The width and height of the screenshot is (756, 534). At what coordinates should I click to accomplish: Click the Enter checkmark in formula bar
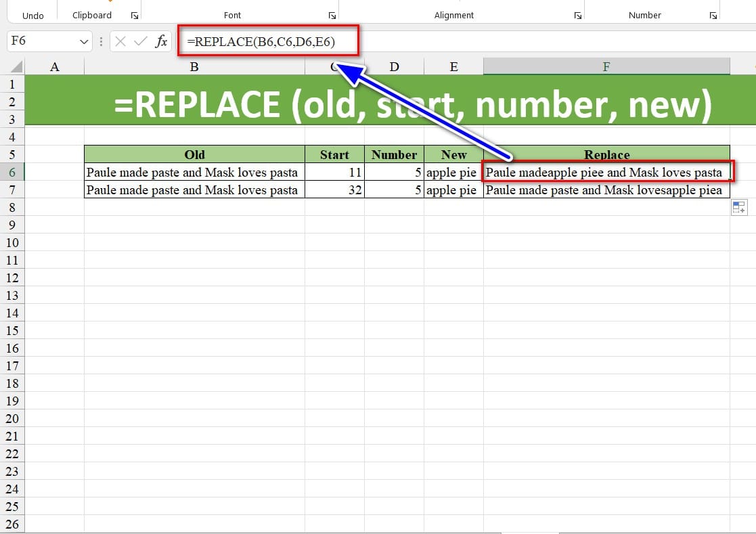[x=141, y=42]
